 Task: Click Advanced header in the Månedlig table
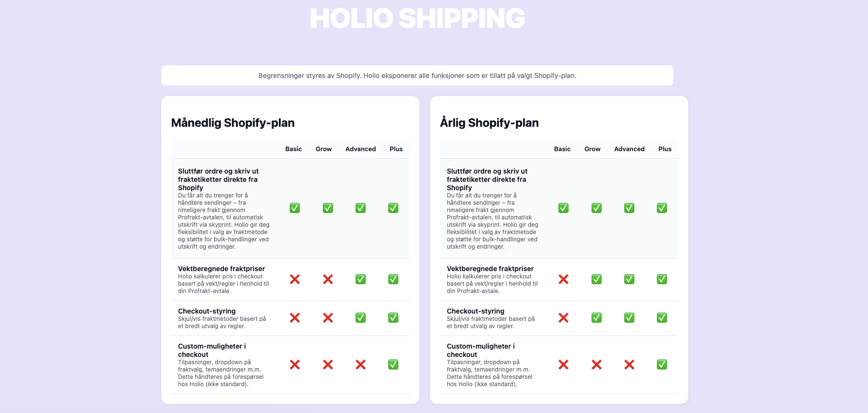[x=360, y=149]
